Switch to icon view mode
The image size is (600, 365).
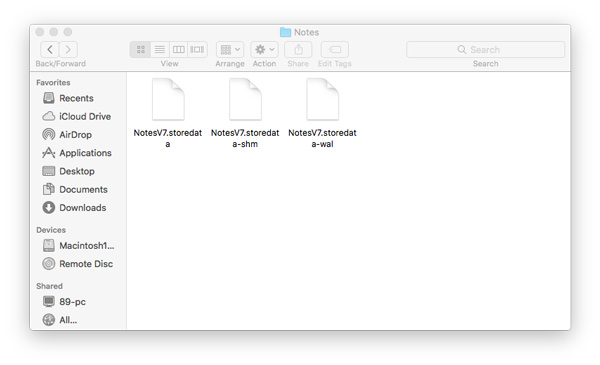tap(140, 49)
